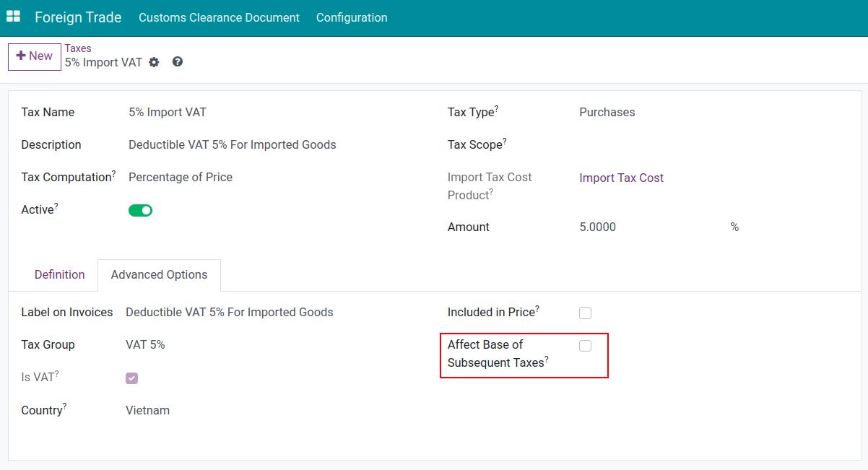
Task: Click the Tax Scope label
Action: 477,144
